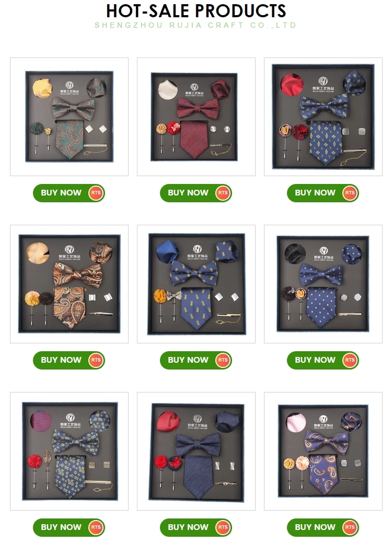Open the burgundy bow tie set image
392x554 pixels.
[x=196, y=117]
